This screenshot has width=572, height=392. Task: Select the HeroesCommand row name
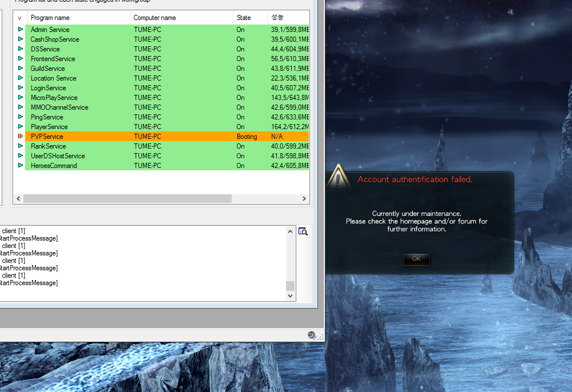54,165
